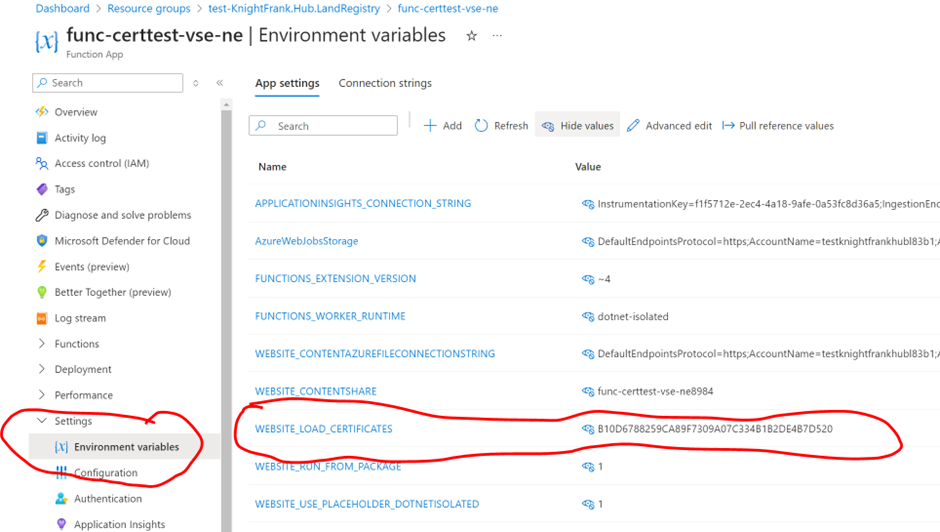Toggle visibility of FUNCTIONS_WORKER_RUNTIME value
The image size is (940, 532).
[x=588, y=316]
